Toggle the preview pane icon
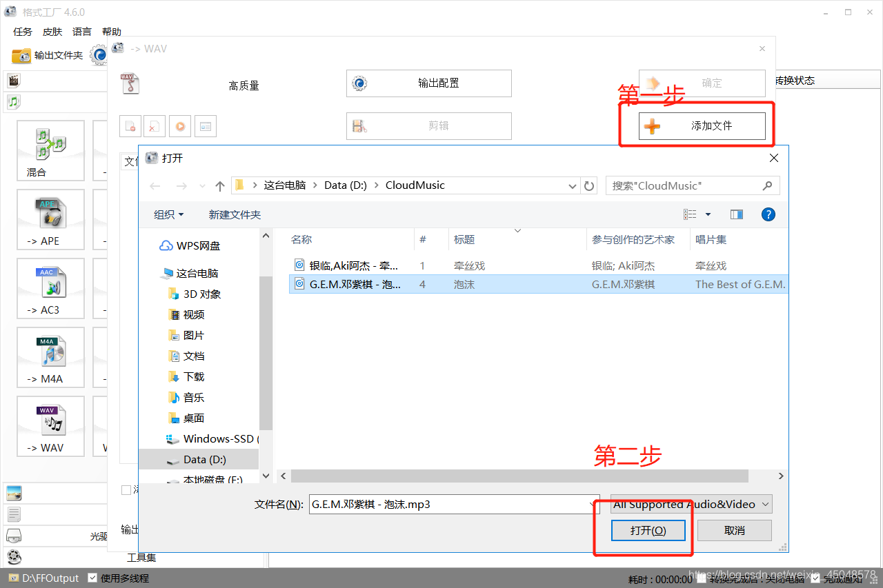 point(737,214)
